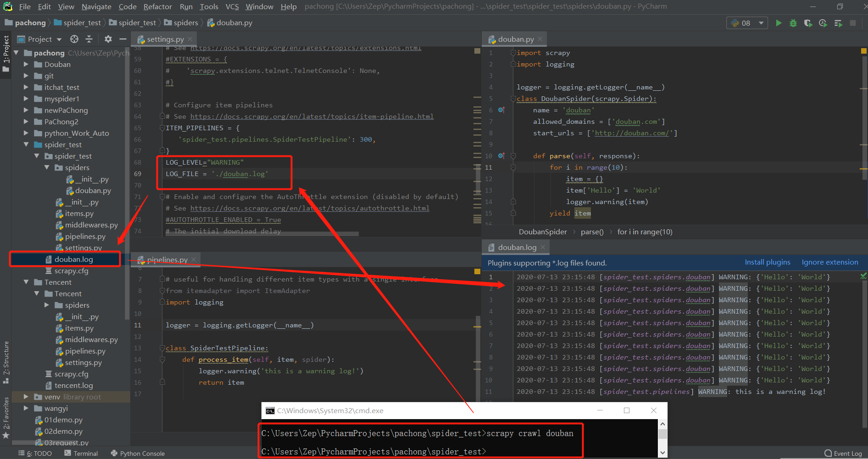This screenshot has height=459, width=868.
Task: Launch the profiler with the clock-play icon
Action: pos(823,23)
